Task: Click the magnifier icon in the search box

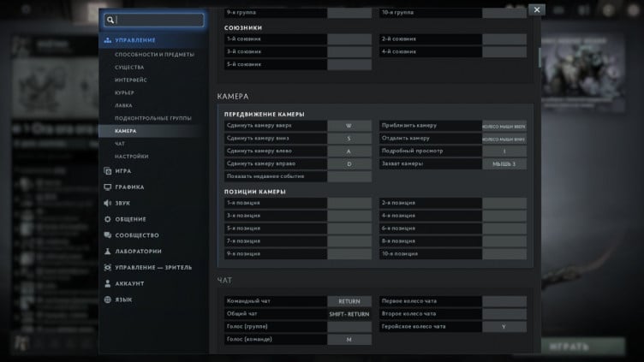Action: click(110, 20)
